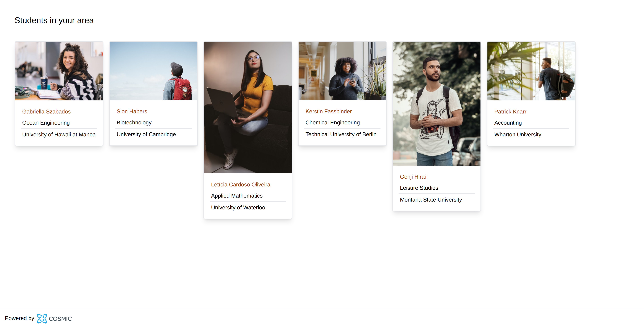This screenshot has height=327, width=644.
Task: Open Kerstin Fassbinder hallway photo
Action: coord(342,71)
